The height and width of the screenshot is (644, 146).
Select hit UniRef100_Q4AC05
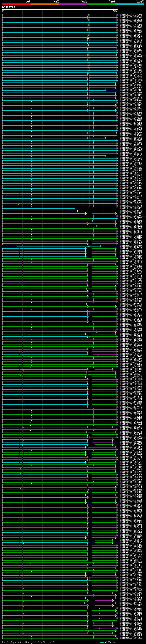click(131, 103)
